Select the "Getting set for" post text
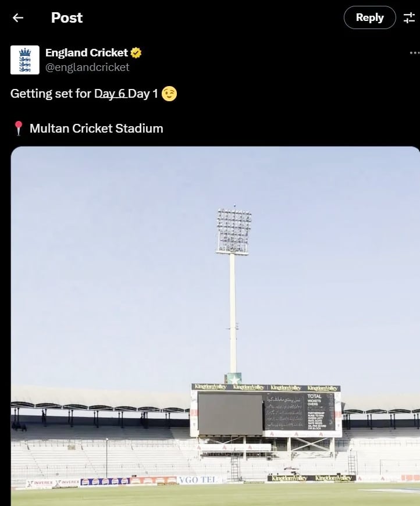 (x=51, y=94)
